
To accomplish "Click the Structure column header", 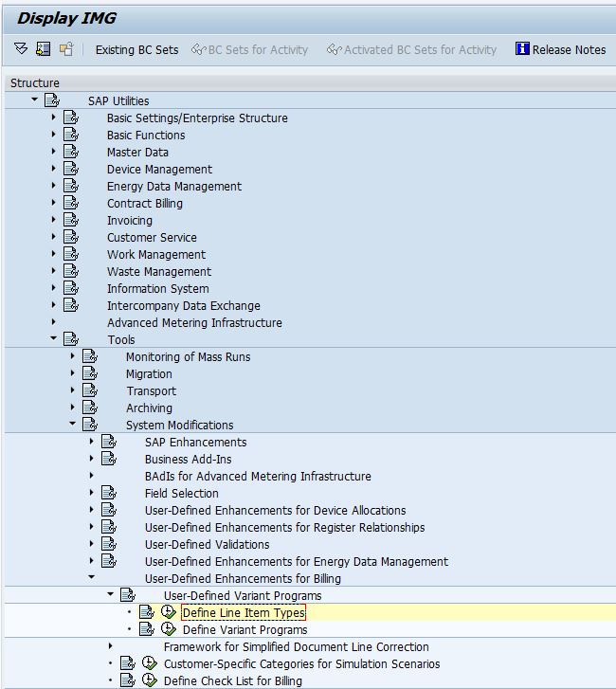I will (x=310, y=83).
